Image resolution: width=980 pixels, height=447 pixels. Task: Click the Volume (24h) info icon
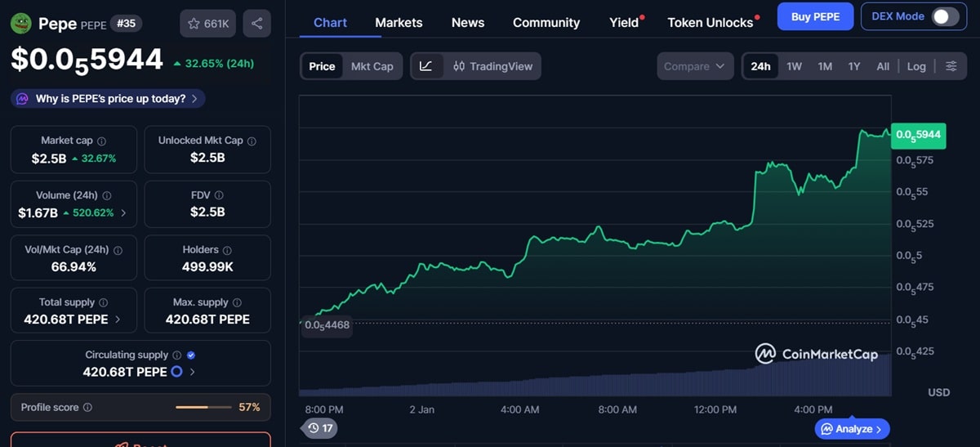pyautogui.click(x=107, y=196)
